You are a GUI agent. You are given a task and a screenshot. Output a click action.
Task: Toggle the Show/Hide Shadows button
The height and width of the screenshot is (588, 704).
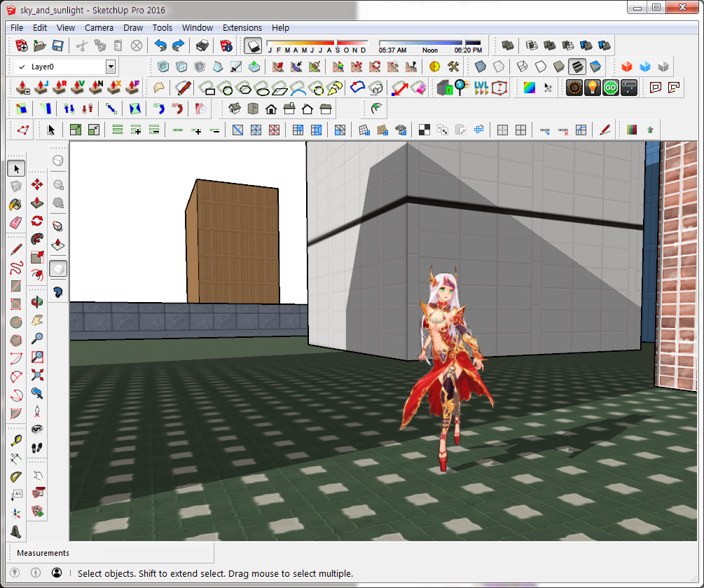click(253, 46)
